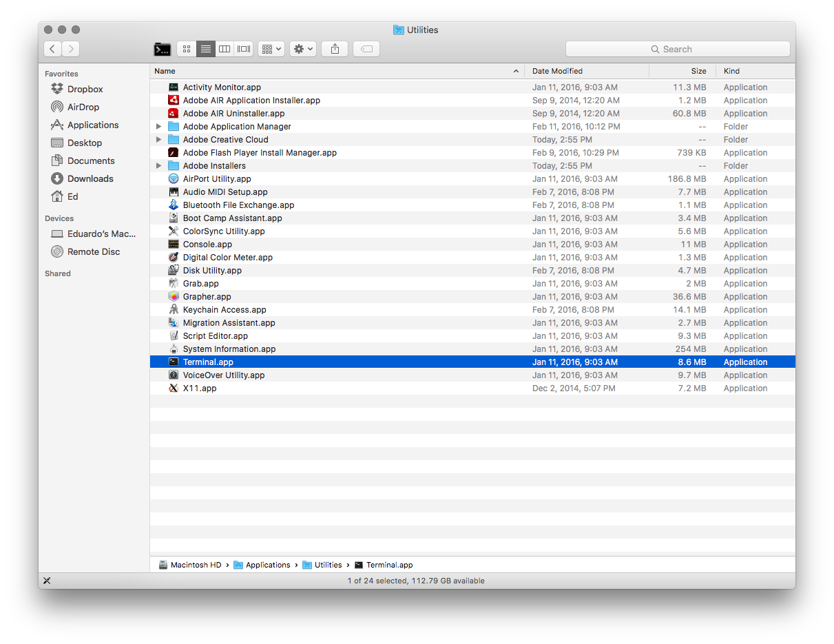The width and height of the screenshot is (834, 644).
Task: Select the Grab.app icon
Action: tap(174, 284)
